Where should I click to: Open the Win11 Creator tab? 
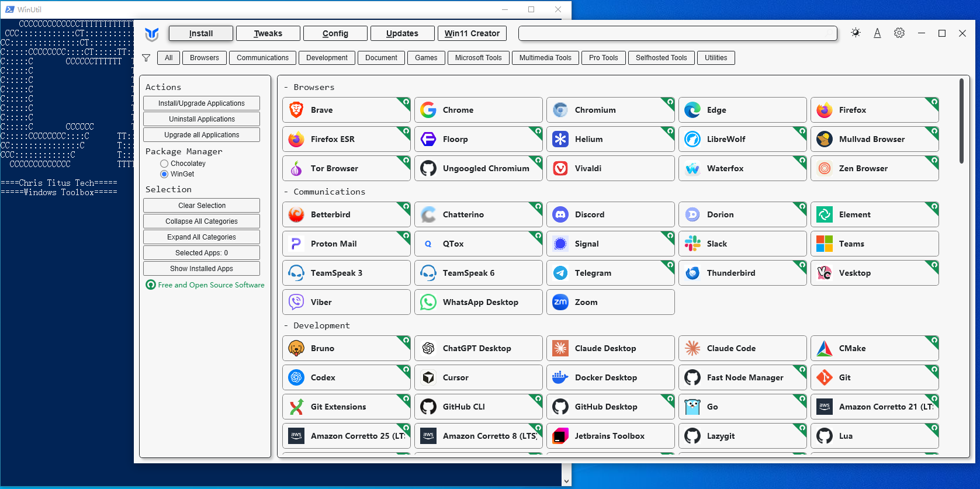pos(472,33)
